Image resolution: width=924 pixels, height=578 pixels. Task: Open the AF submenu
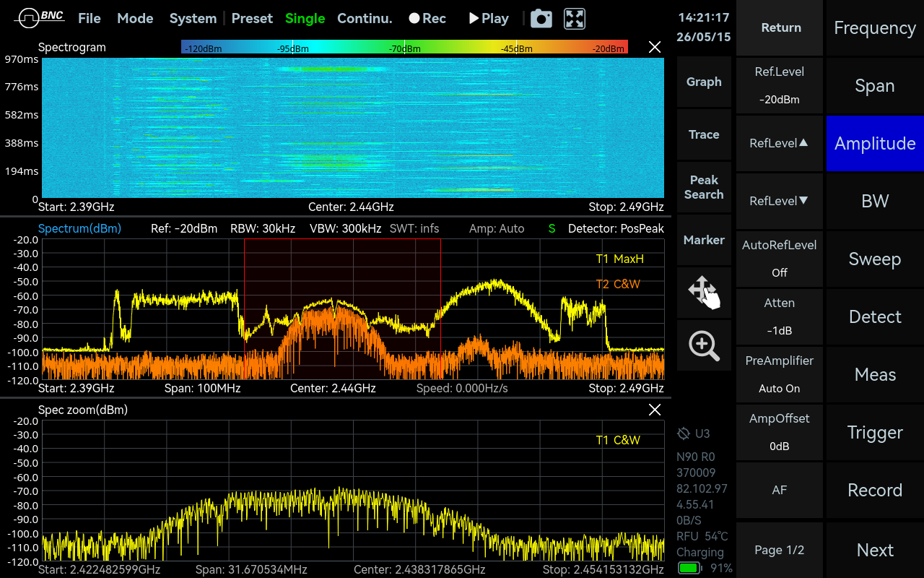(780, 490)
